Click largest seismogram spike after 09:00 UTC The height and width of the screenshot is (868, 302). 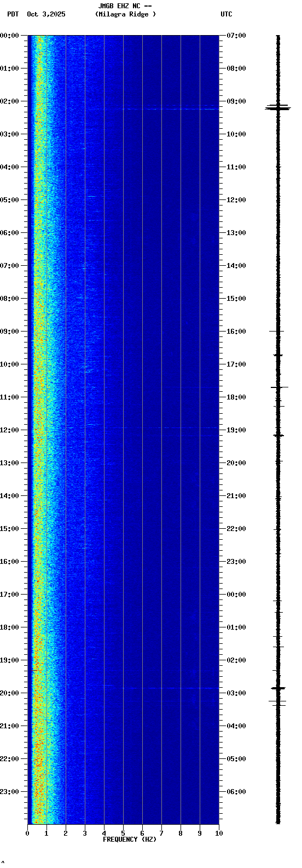click(x=278, y=108)
